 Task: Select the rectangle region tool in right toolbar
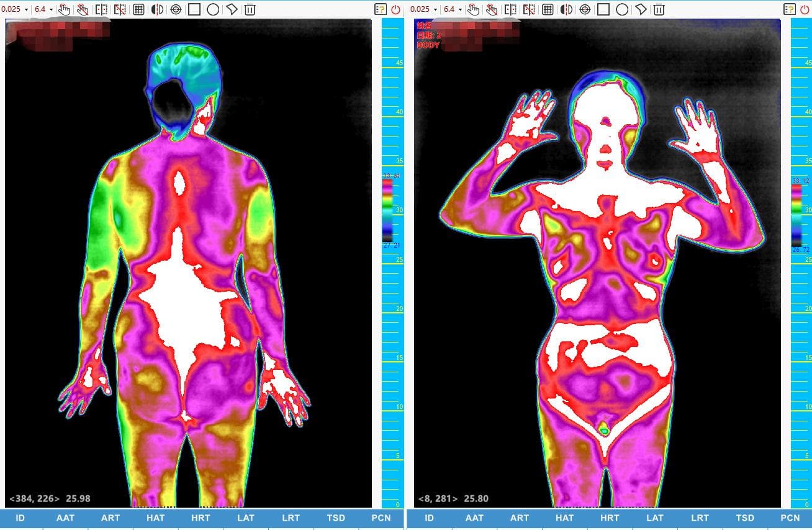(603, 9)
